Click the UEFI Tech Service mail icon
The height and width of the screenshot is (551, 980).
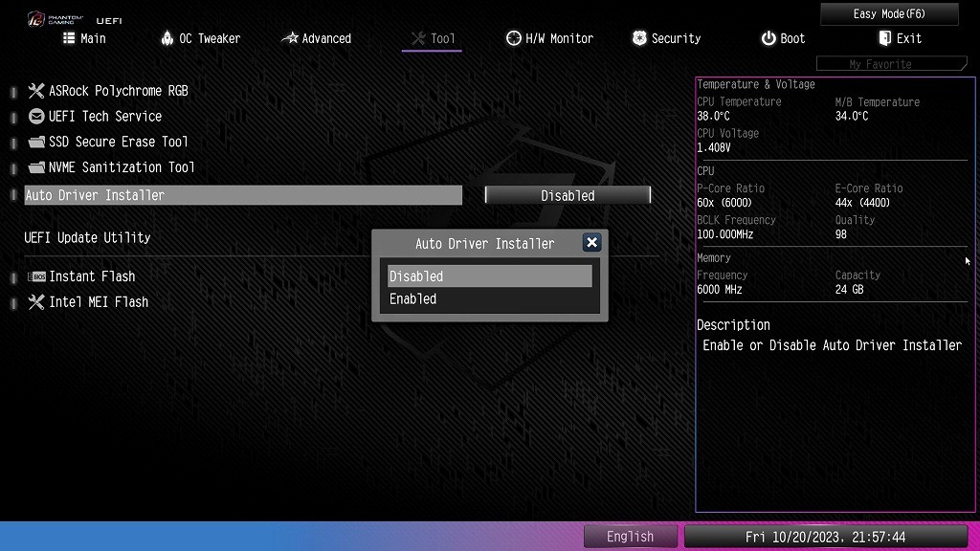36,116
